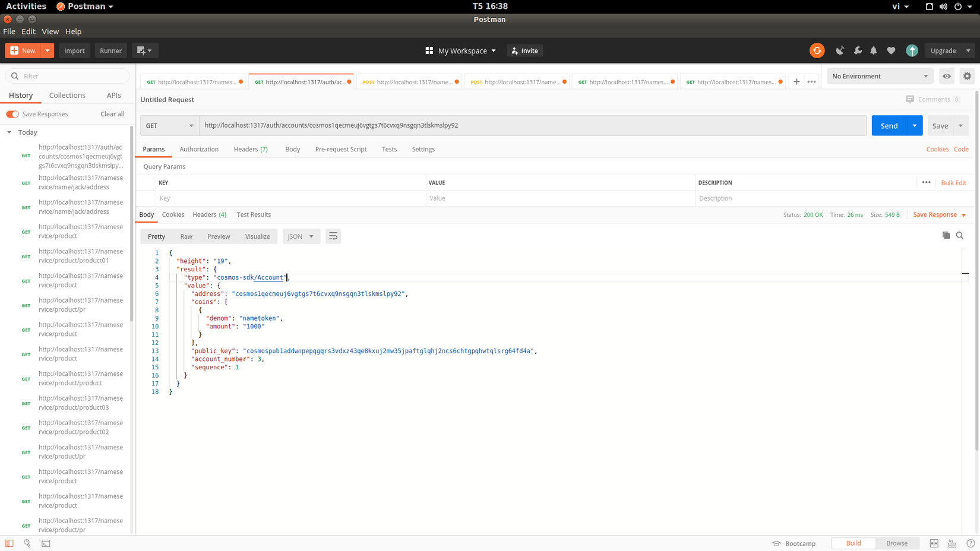Screen dimensions: 980x551
Task: Click the Import button
Action: (74, 50)
